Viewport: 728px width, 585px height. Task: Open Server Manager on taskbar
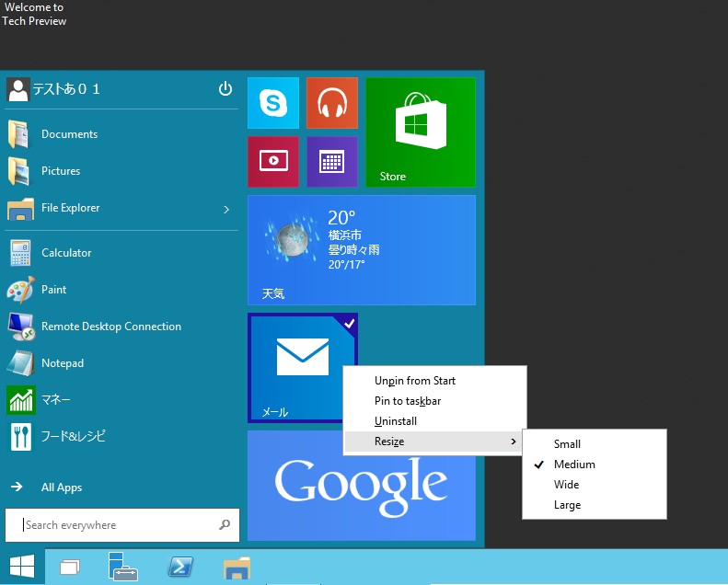pyautogui.click(x=122, y=567)
